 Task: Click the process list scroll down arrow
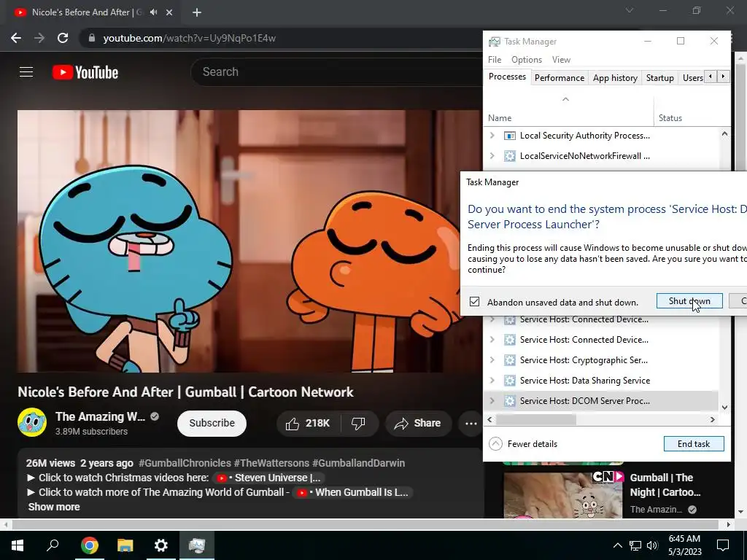(724, 407)
